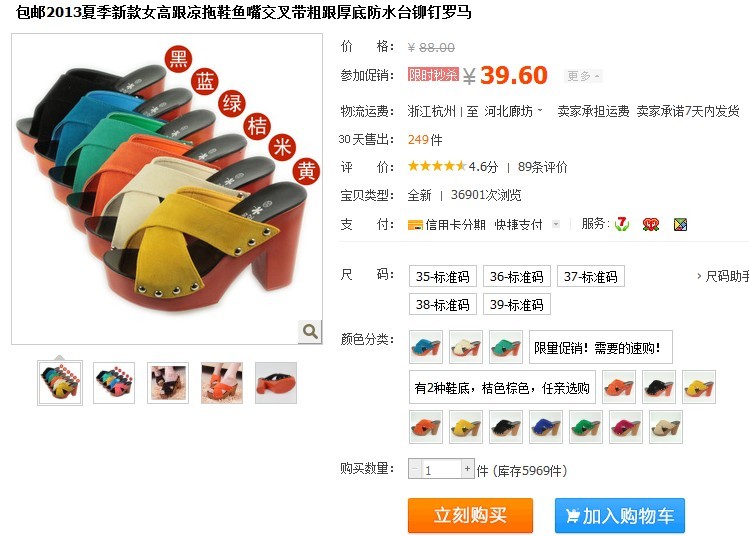Open the 河北廊坊 destination dropdown
Image resolution: width=749 pixels, height=536 pixels.
click(x=514, y=111)
